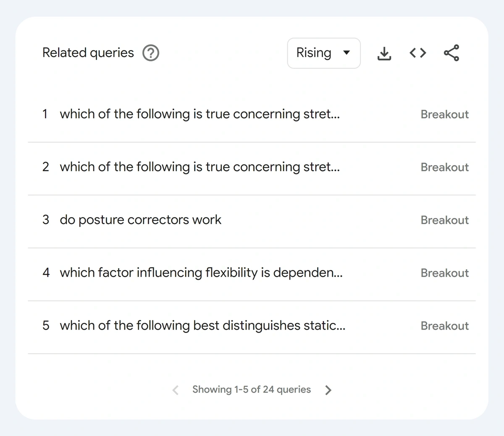Click Breakout label for posture correctors row
This screenshot has width=504, height=436.
point(445,220)
